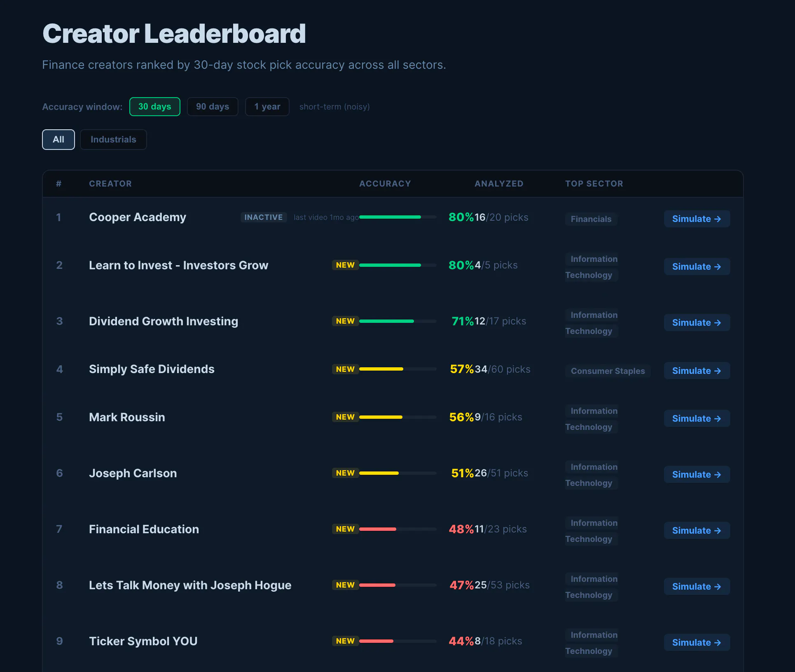Click the CREATOR column header
This screenshot has width=795, height=672.
[x=110, y=184]
